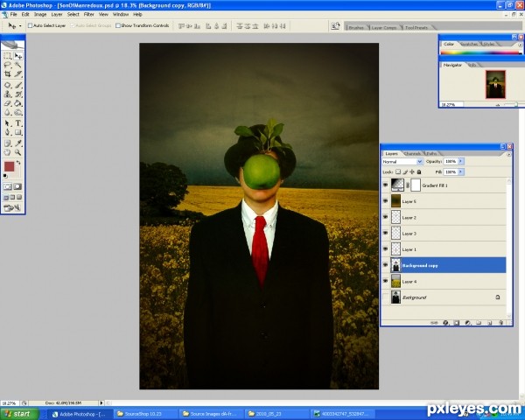Select Layer 4 in Layers panel

click(444, 282)
